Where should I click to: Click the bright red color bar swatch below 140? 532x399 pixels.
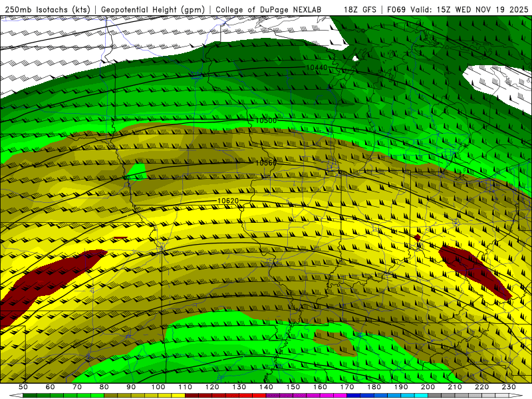[x=259, y=396]
